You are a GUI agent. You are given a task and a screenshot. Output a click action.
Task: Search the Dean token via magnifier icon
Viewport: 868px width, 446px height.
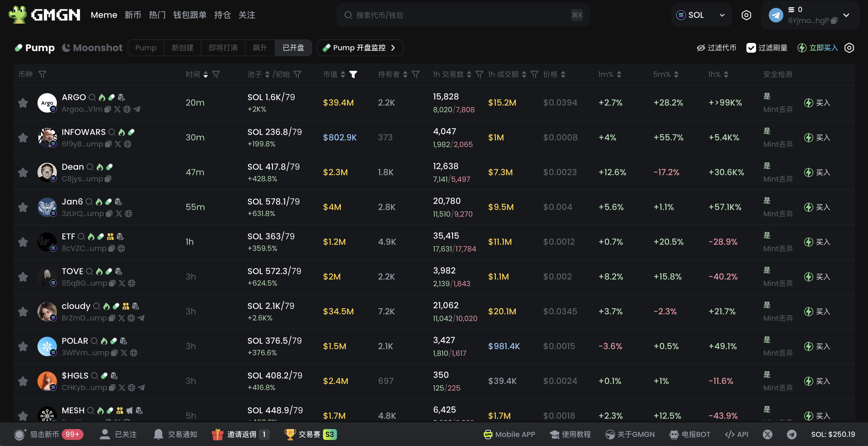90,167
